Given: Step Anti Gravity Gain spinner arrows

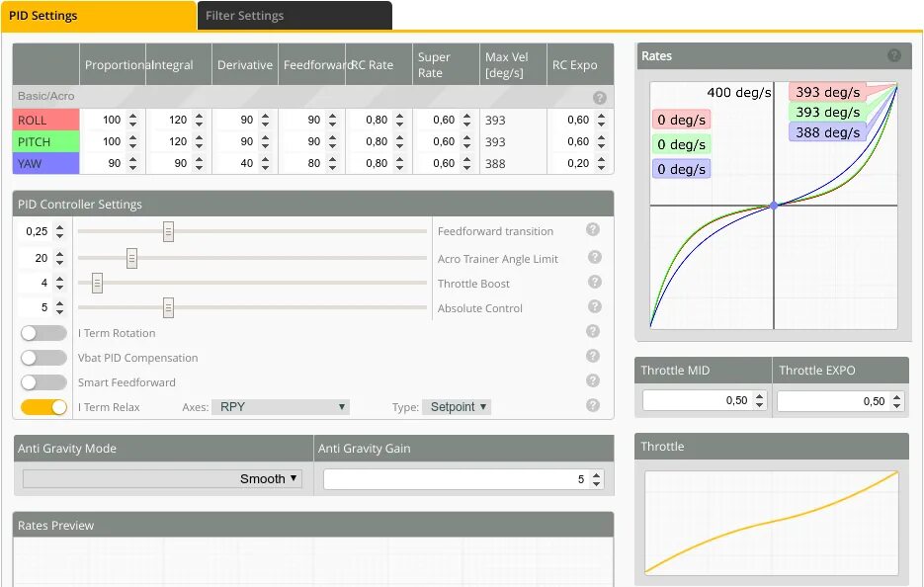Looking at the screenshot, I should coord(597,479).
